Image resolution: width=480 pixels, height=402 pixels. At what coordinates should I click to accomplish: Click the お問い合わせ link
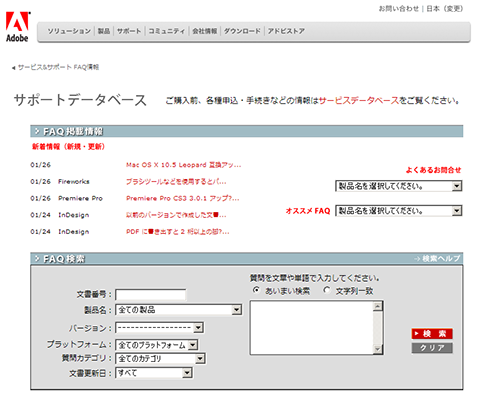coord(399,9)
